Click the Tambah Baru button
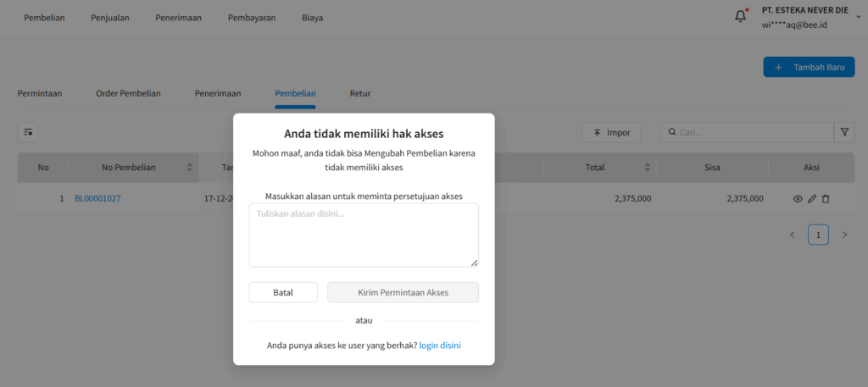The image size is (868, 387). click(809, 67)
